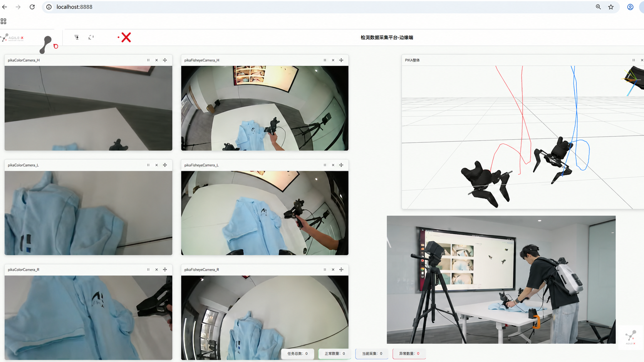Click the 当前采集 counter button
The height and width of the screenshot is (362, 644).
[372, 354]
